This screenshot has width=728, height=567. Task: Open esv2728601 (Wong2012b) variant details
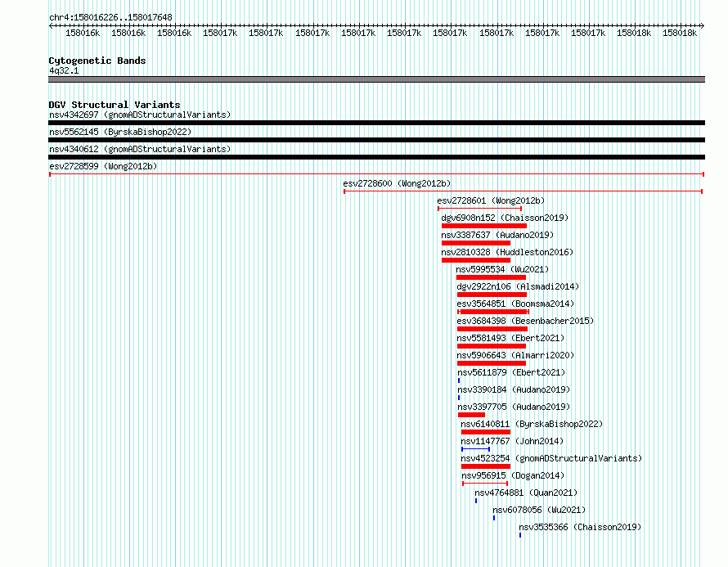point(491,200)
